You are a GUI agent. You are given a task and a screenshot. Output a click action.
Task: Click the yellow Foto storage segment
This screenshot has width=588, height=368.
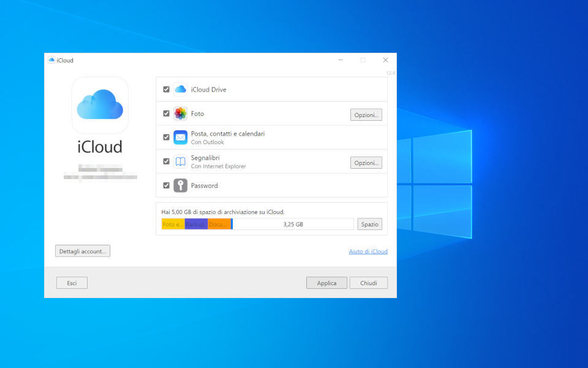[172, 224]
